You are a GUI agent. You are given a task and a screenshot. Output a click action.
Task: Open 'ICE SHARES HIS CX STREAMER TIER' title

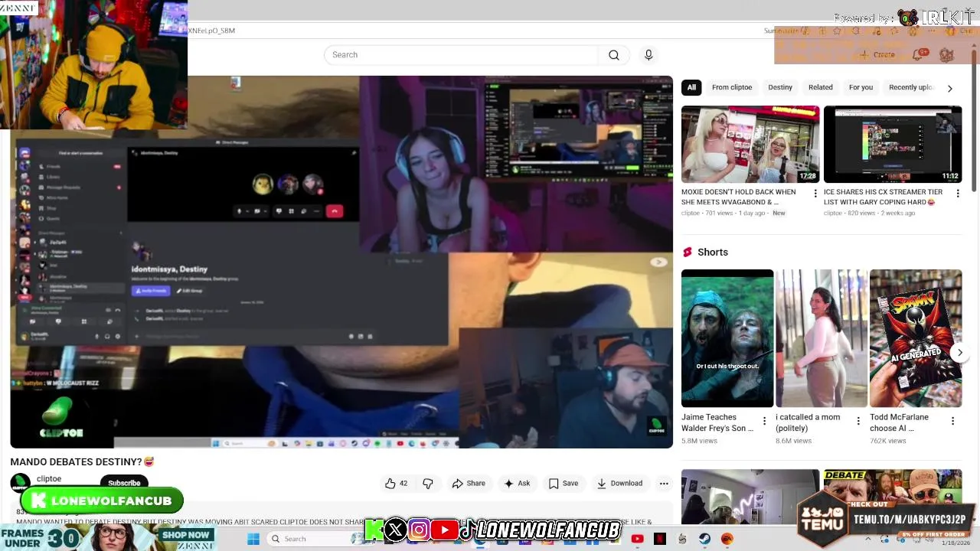pos(884,197)
